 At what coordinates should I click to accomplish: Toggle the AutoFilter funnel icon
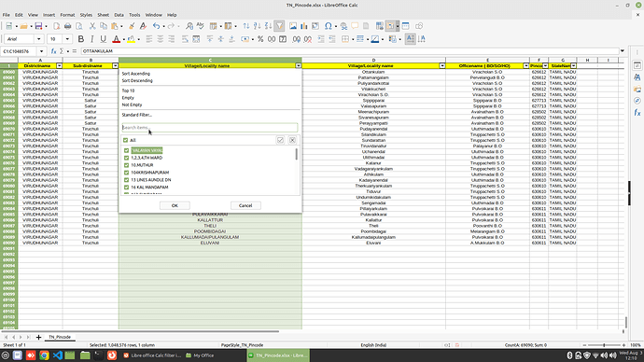click(279, 26)
